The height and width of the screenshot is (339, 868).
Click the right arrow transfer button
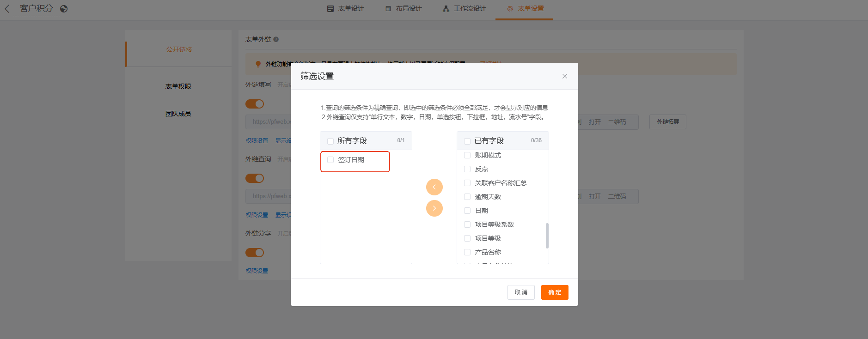pyautogui.click(x=434, y=208)
